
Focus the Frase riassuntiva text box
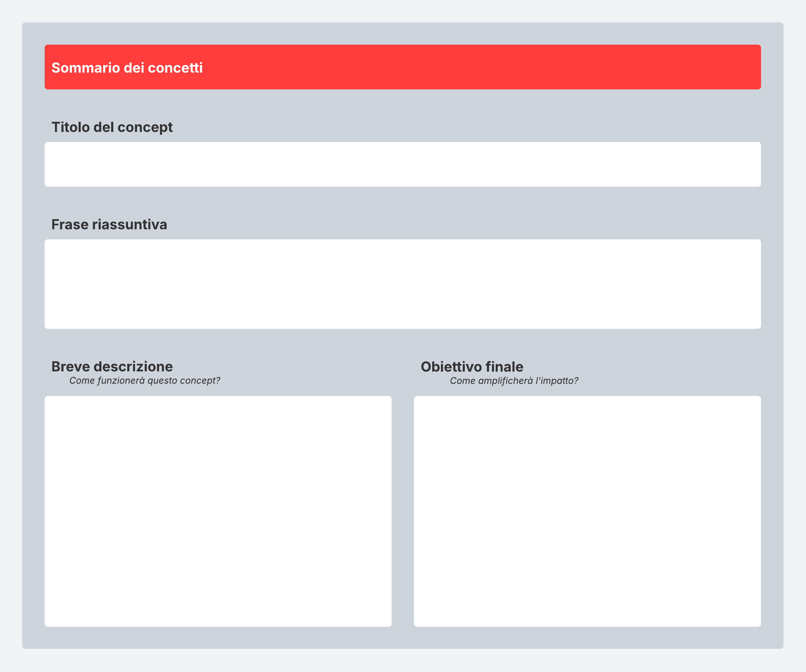click(403, 284)
